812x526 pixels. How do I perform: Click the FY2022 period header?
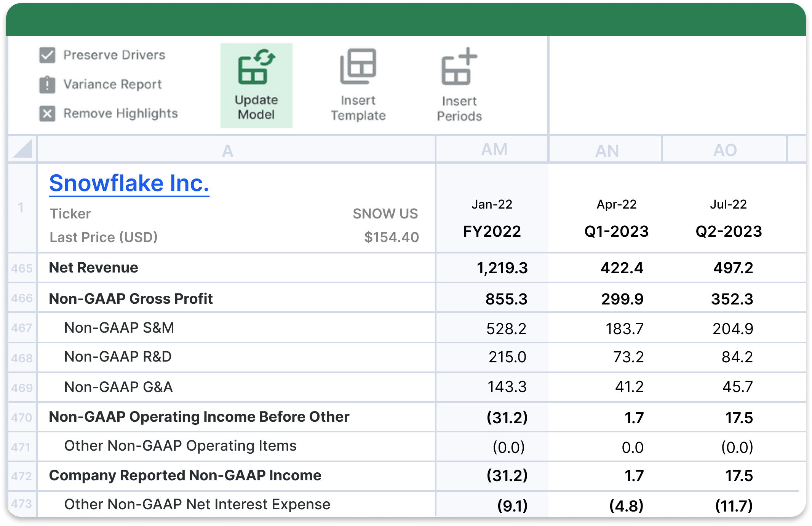[x=492, y=231]
